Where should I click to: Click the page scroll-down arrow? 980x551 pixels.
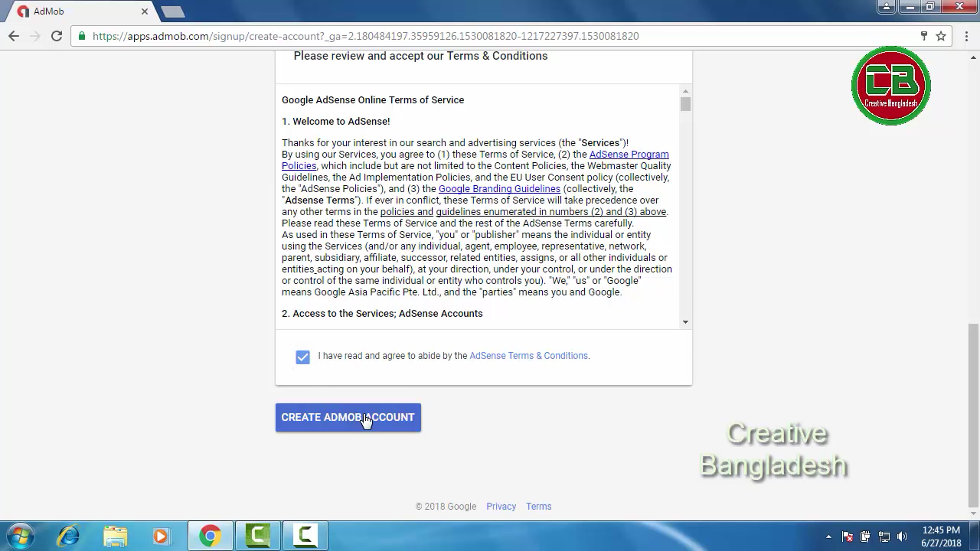974,515
